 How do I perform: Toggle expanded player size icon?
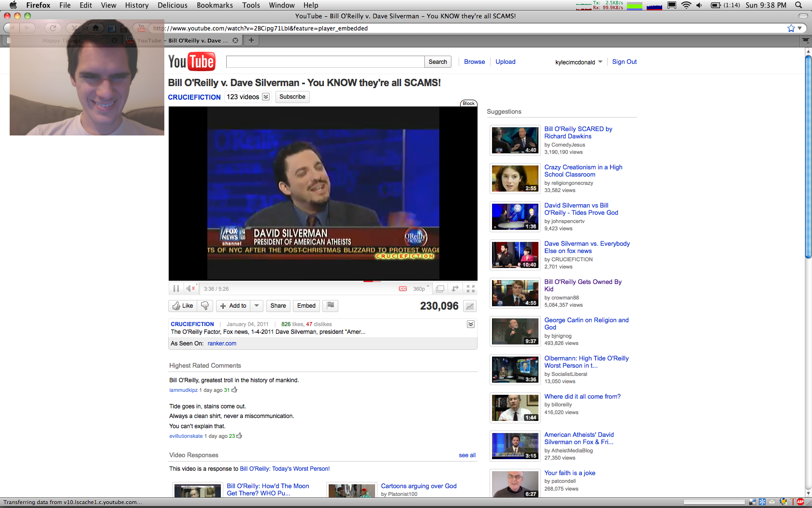point(440,289)
